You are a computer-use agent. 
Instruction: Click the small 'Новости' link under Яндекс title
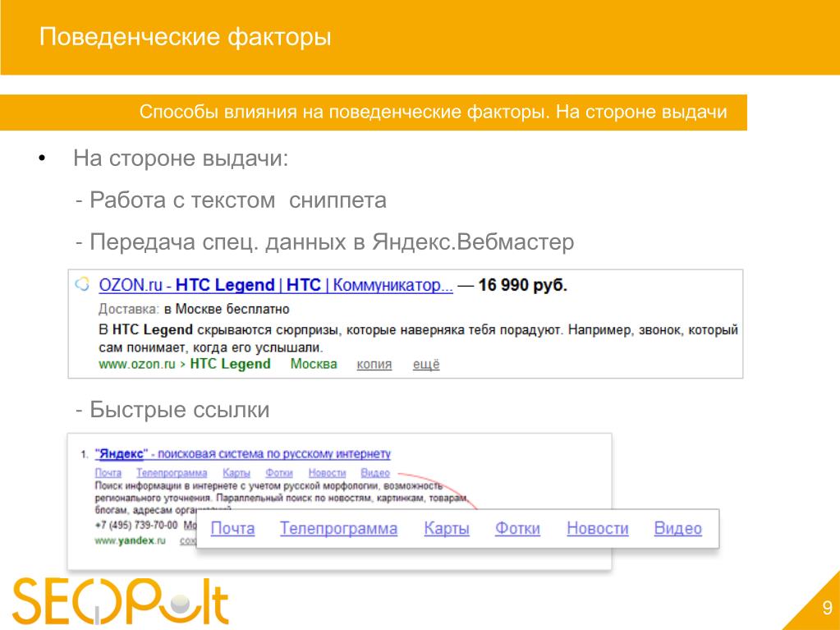click(327, 473)
